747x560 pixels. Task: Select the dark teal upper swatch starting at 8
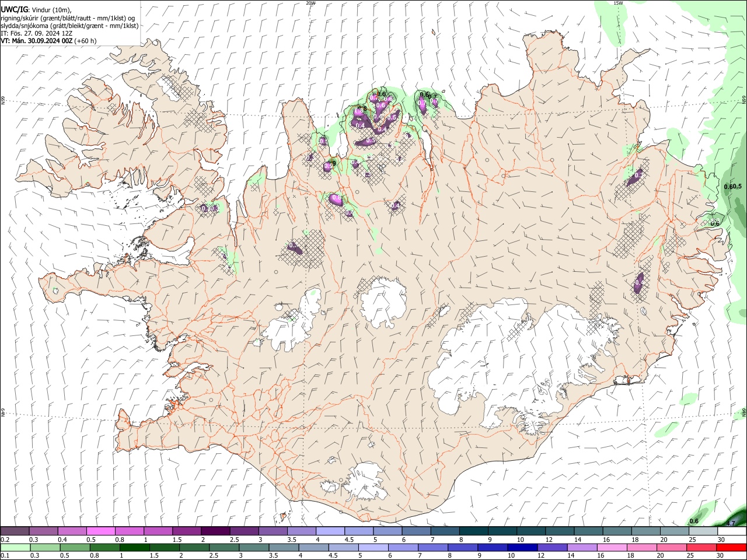click(x=473, y=531)
